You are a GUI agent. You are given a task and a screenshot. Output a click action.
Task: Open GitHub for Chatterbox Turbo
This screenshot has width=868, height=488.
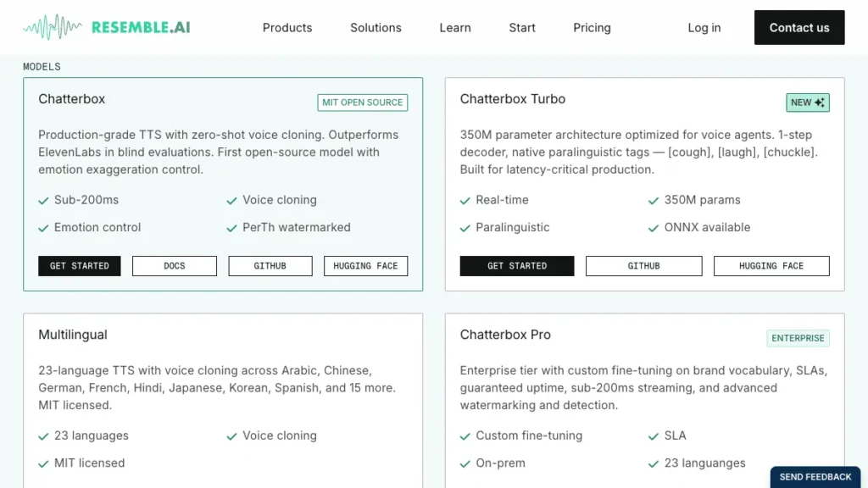point(644,266)
